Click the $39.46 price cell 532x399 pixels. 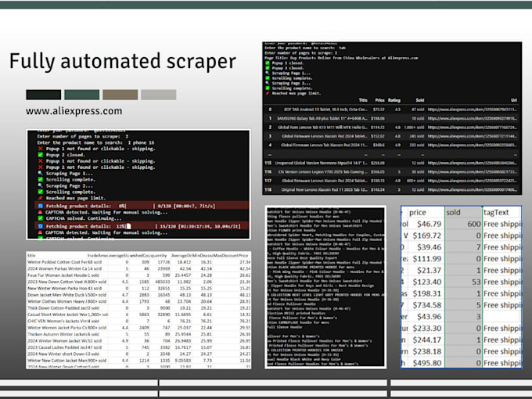click(427, 247)
